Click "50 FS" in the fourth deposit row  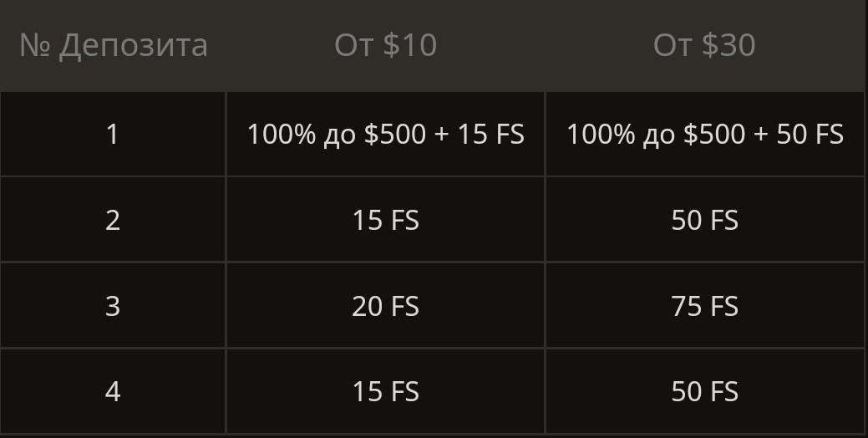tap(704, 392)
